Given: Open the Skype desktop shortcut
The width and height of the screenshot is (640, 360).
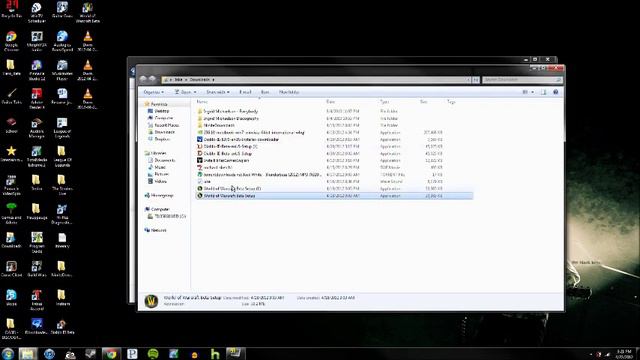Looking at the screenshot, I should pyautogui.click(x=11, y=298).
